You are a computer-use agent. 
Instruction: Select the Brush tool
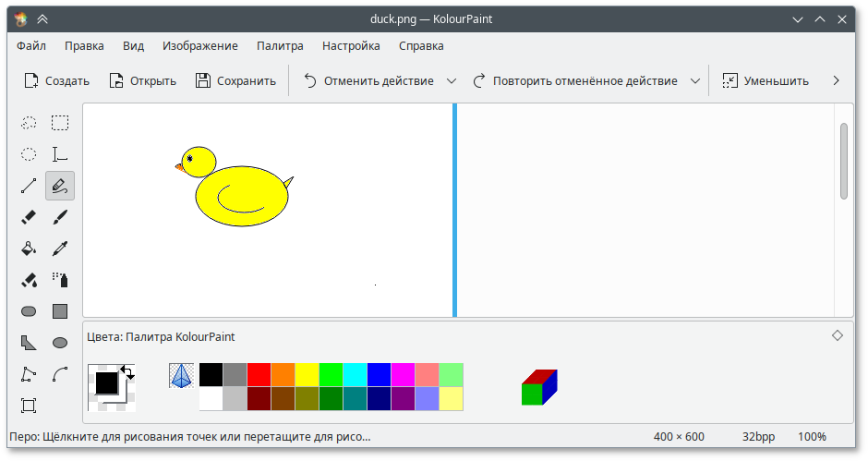pos(60,217)
